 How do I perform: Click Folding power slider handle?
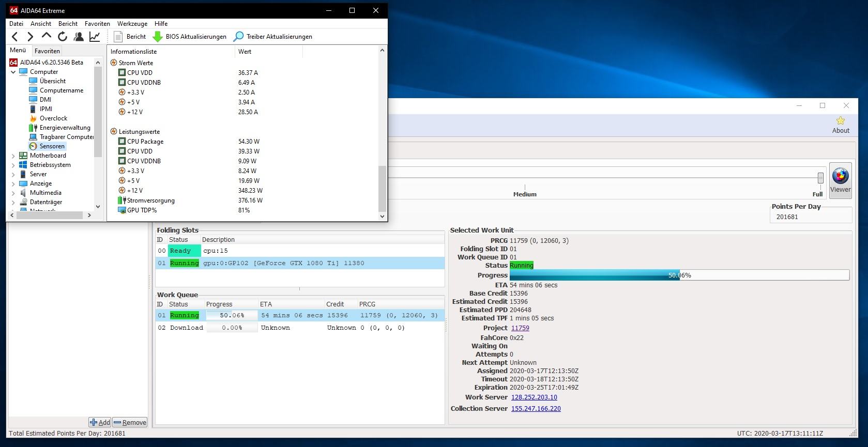coord(820,178)
